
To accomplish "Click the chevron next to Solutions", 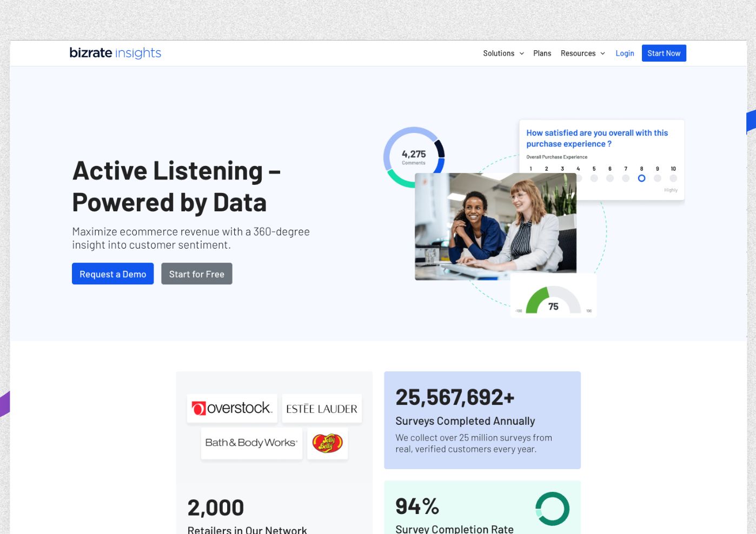I will (522, 54).
